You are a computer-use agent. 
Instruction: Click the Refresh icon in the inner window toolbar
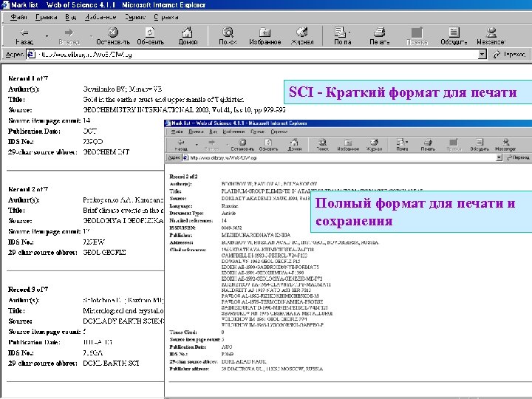268,142
